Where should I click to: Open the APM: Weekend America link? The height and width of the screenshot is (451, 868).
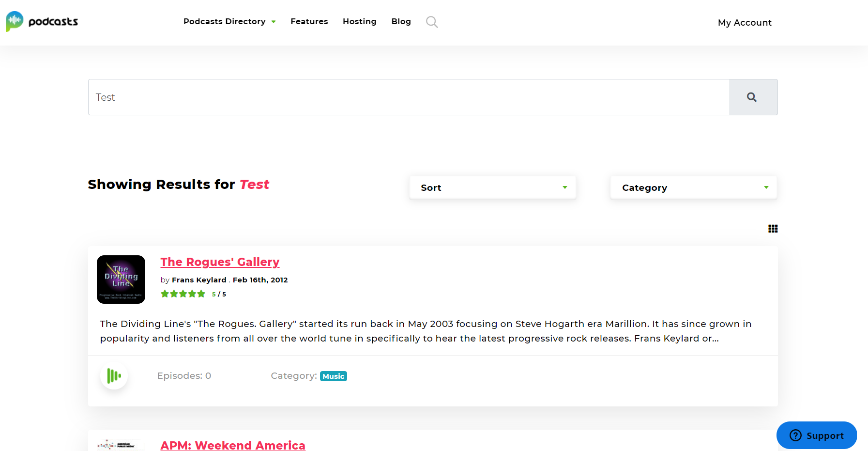(x=233, y=445)
